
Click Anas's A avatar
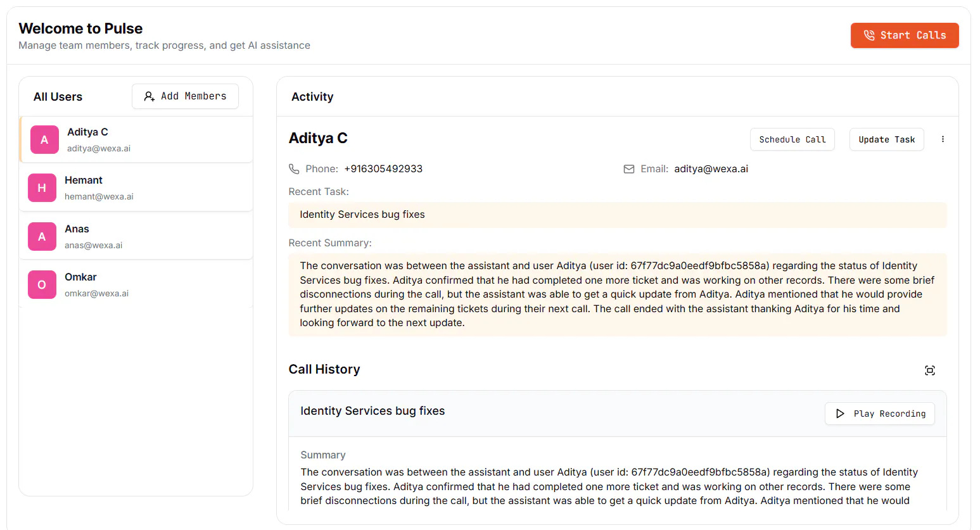pos(42,236)
